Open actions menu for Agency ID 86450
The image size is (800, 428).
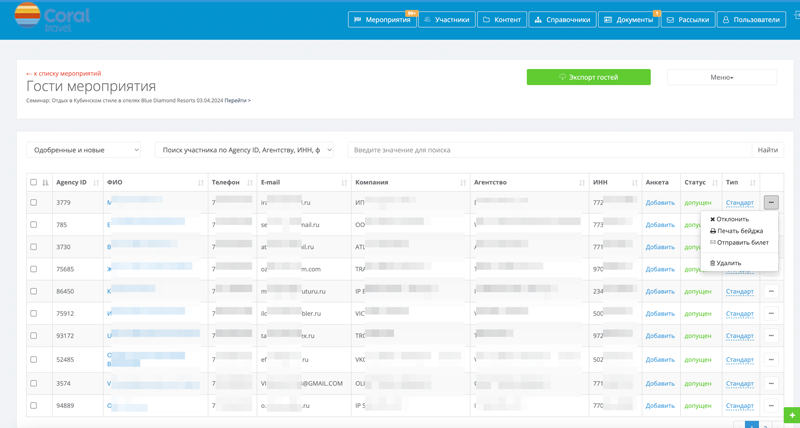coord(771,291)
